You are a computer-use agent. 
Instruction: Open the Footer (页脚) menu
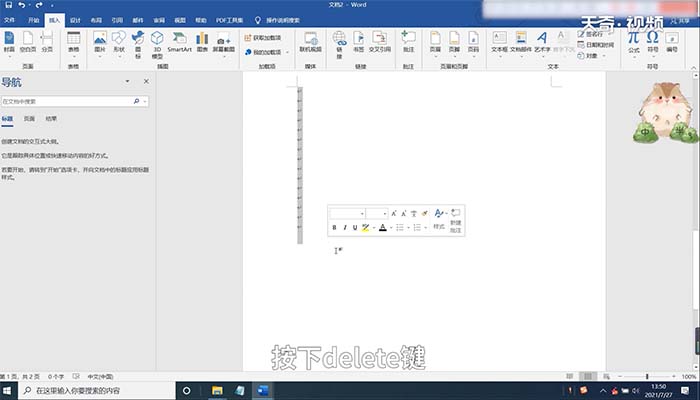(454, 44)
